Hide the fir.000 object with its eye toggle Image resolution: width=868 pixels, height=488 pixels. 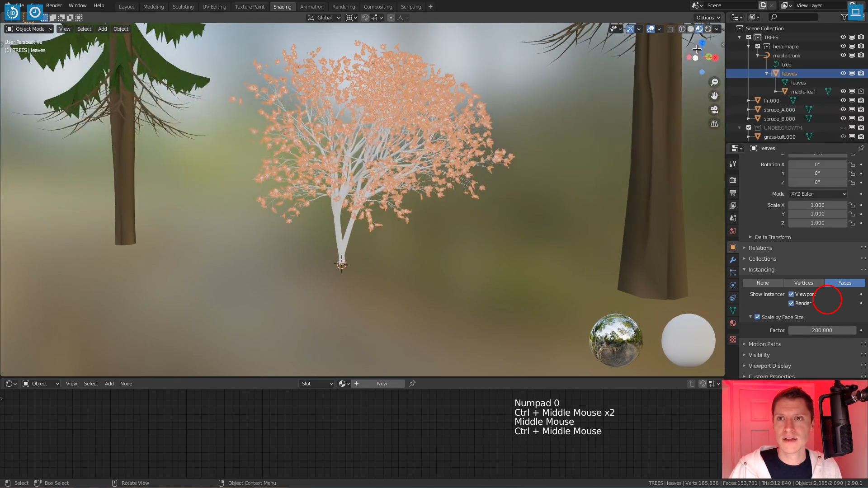coord(844,100)
